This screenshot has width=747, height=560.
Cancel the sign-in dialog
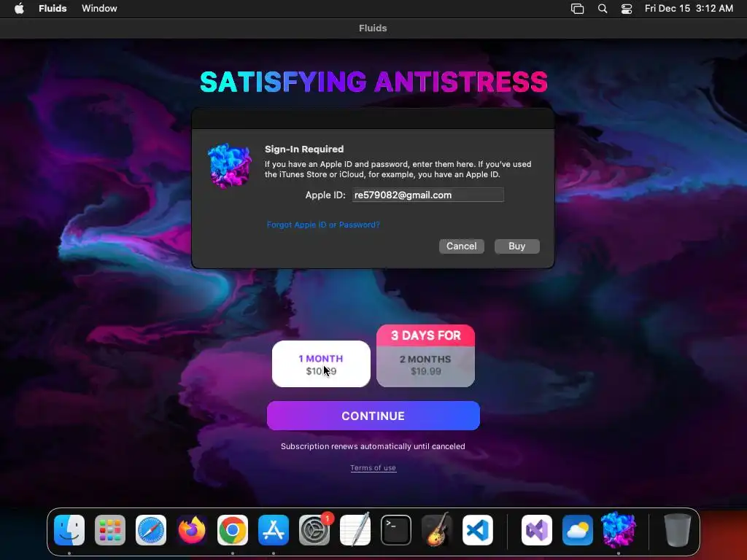click(x=461, y=246)
